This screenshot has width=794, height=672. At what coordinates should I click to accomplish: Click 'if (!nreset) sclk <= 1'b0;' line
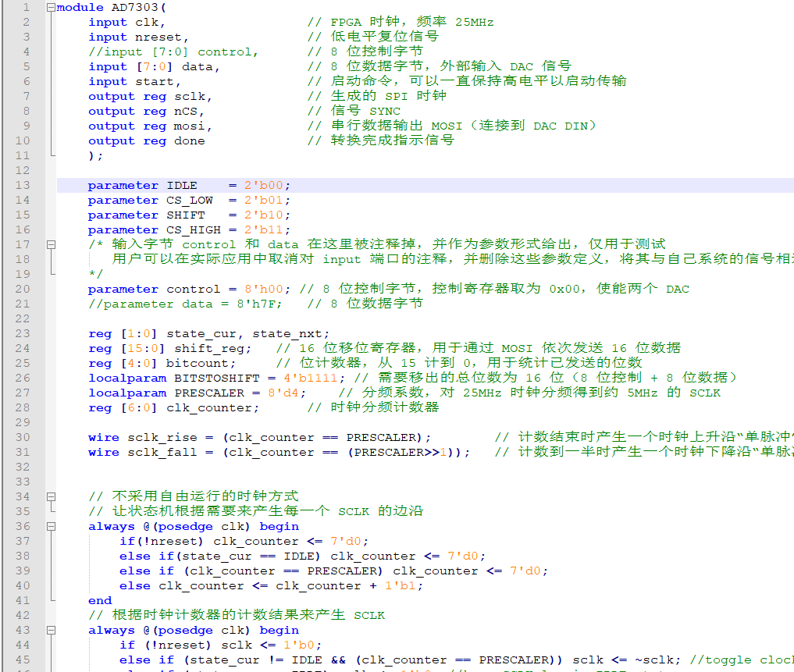220,645
